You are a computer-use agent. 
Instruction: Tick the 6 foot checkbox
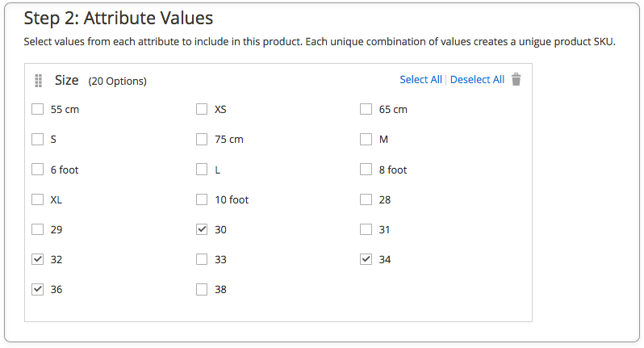(37, 170)
